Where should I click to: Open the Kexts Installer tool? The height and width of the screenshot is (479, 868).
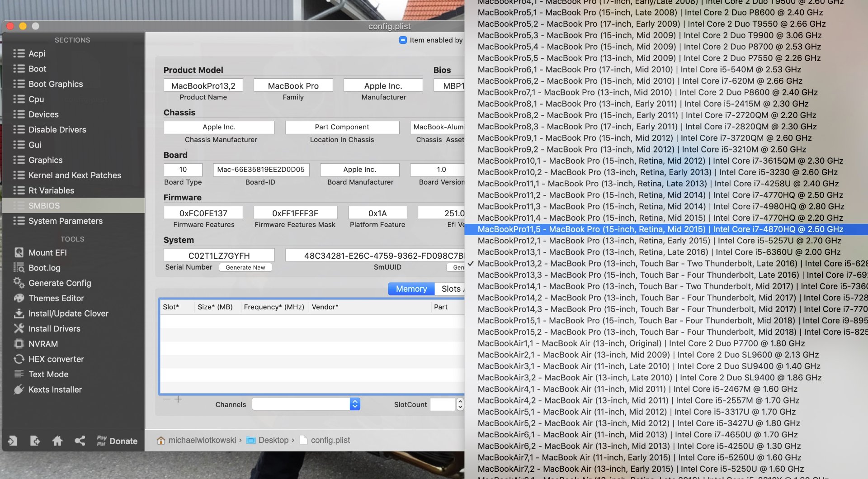(48, 389)
